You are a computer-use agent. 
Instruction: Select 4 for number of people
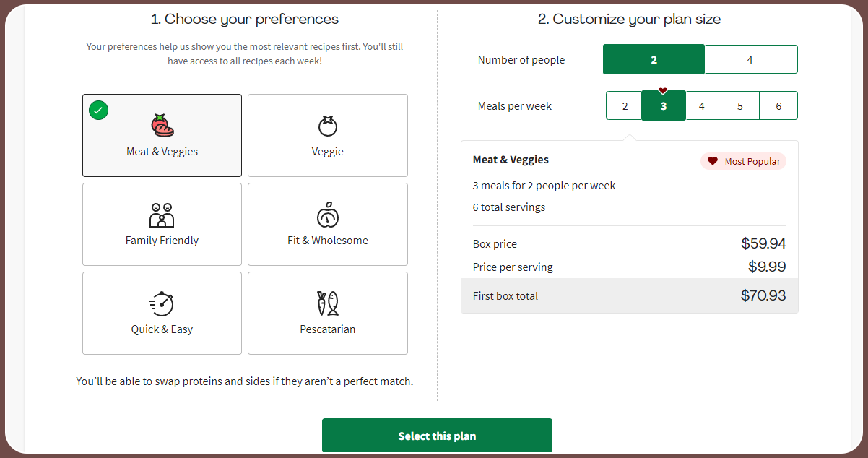750,60
